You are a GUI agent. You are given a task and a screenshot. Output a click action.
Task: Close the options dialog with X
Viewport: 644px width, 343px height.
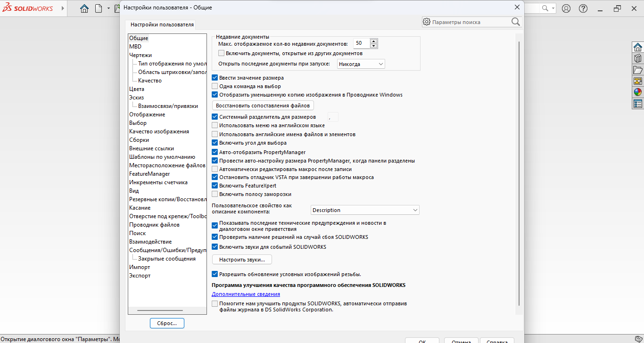[517, 7]
